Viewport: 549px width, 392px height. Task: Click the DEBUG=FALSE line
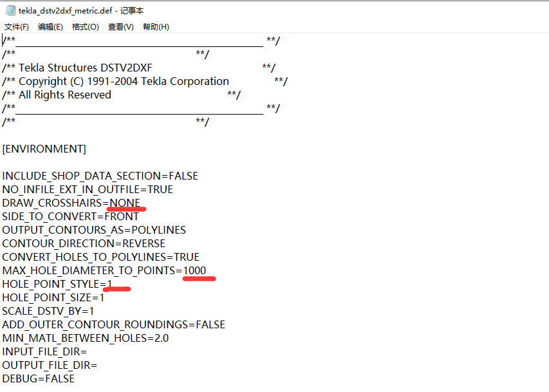[x=39, y=379]
